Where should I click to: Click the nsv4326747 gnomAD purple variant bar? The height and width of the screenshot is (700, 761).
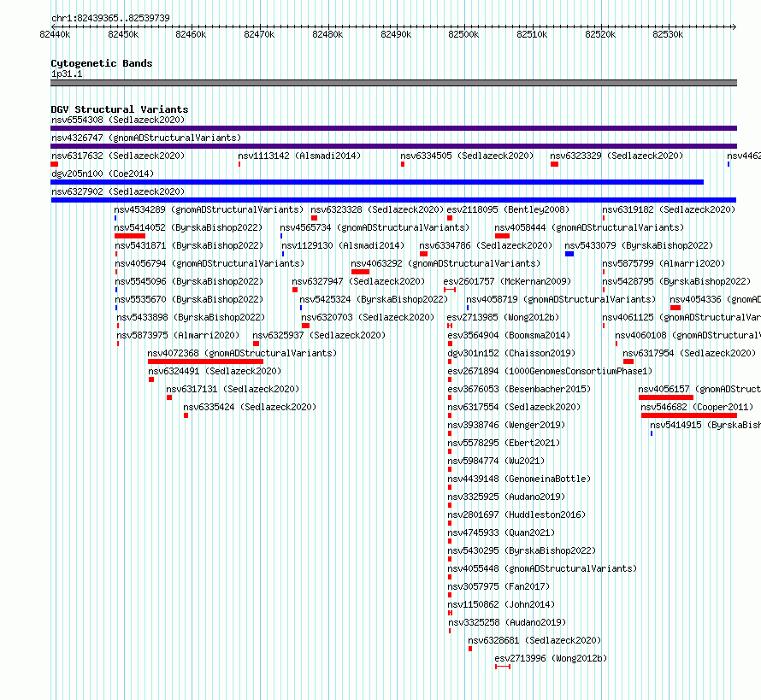coord(393,146)
